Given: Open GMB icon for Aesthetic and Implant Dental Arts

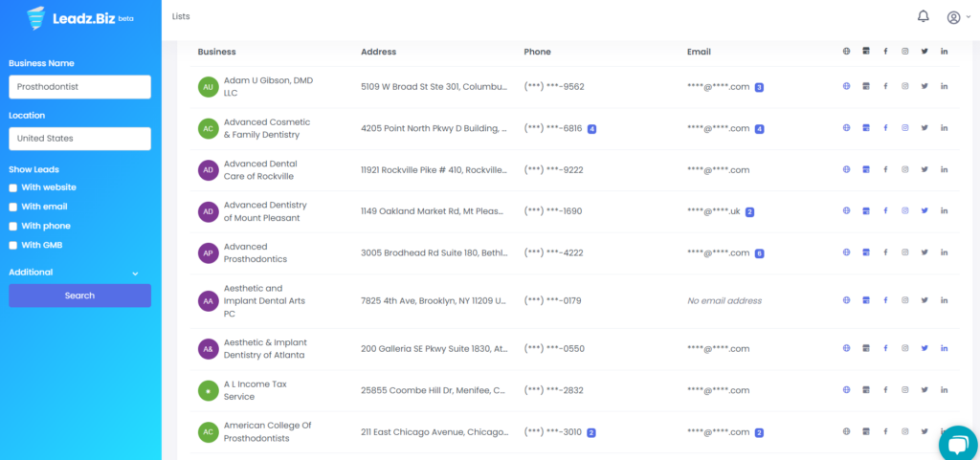Looking at the screenshot, I should pos(865,300).
